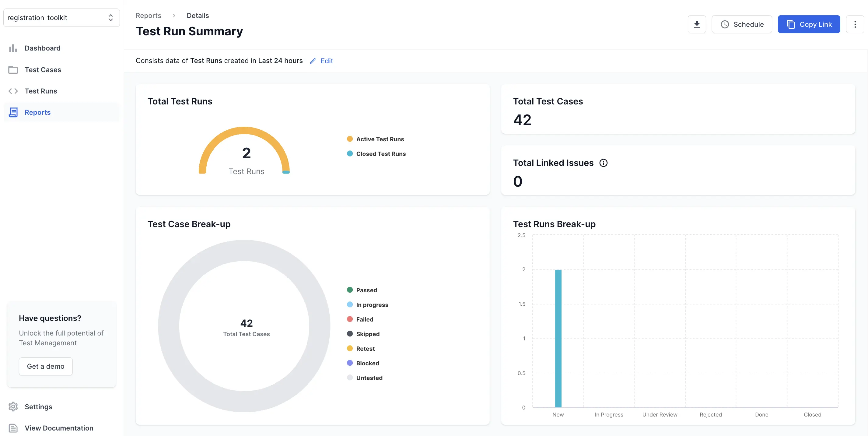Click the Failed red color dot

pos(350,319)
